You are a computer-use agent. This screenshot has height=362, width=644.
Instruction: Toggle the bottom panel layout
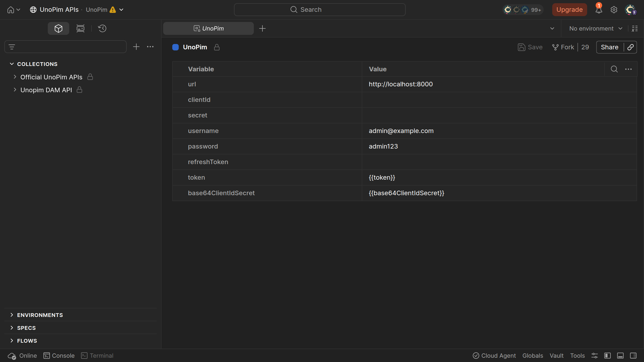coord(620,356)
